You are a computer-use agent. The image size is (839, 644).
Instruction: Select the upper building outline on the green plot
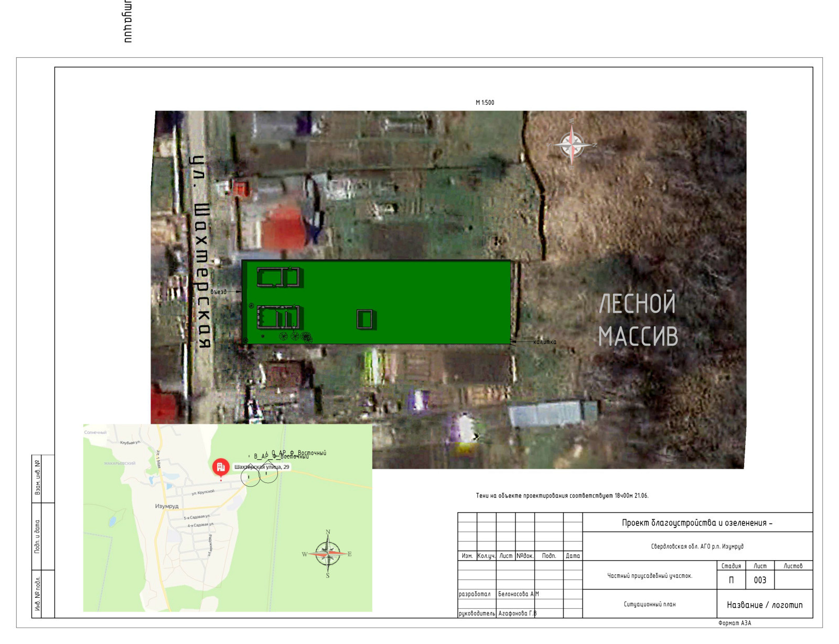tap(278, 277)
